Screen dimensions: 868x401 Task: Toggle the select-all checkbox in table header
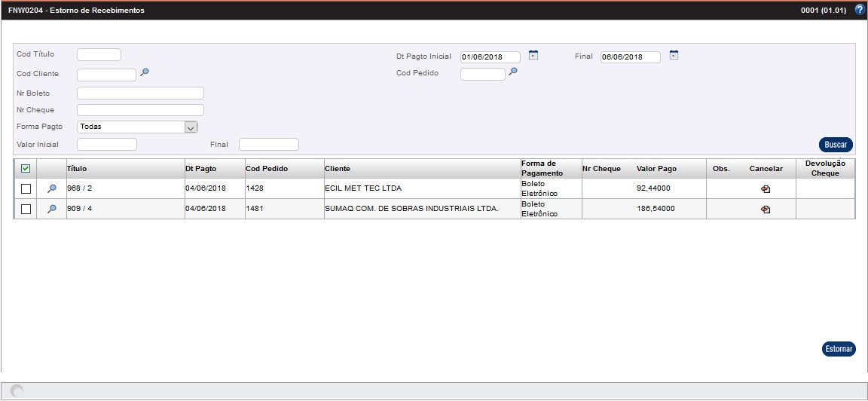(x=26, y=168)
